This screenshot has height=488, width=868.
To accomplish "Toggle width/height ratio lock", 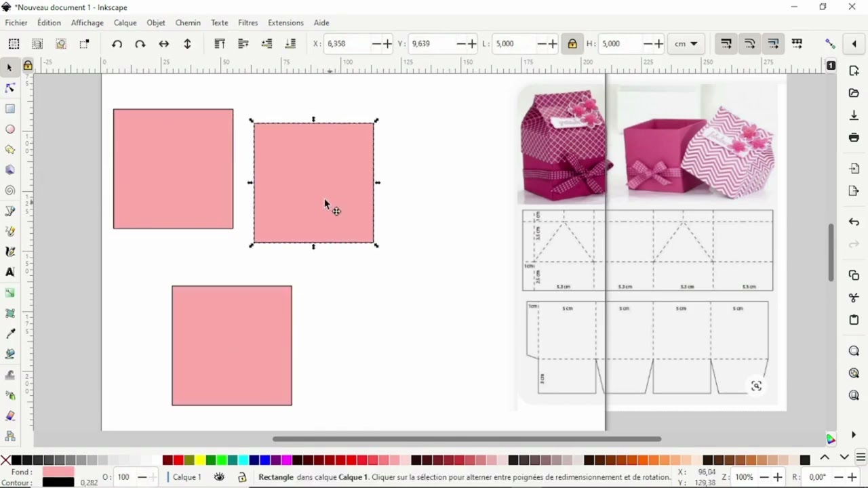I will pos(572,43).
